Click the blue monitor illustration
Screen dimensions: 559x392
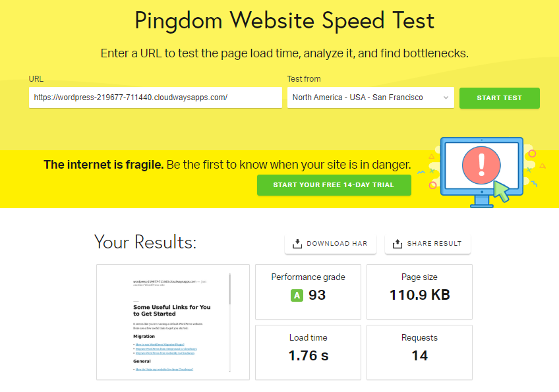click(482, 172)
